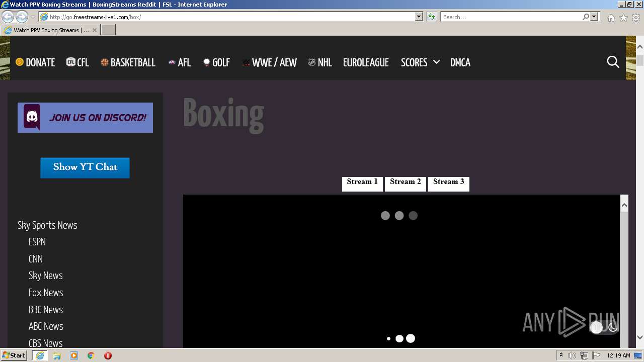
Task: Open the search provider dropdown arrow
Action: pos(594,17)
